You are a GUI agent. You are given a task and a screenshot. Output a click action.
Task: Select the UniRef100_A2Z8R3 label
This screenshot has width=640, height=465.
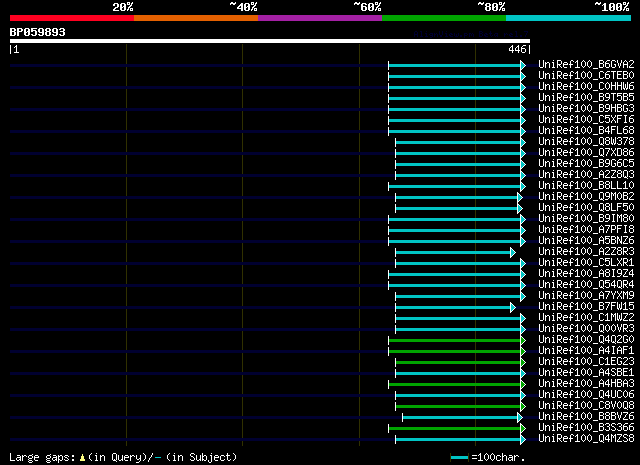(586, 252)
